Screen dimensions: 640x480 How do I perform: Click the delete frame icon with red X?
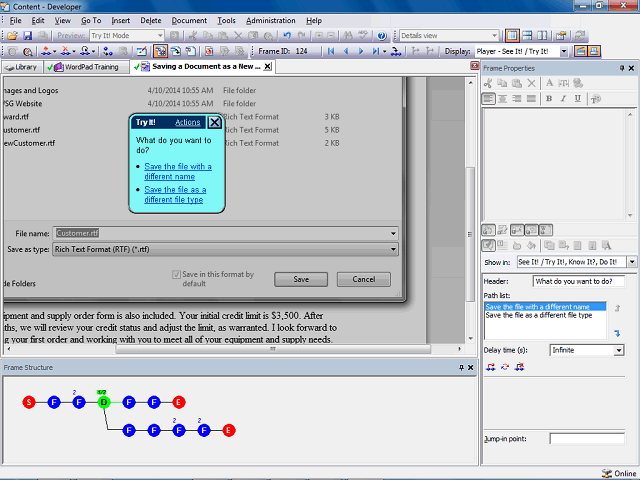pyautogui.click(x=65, y=51)
